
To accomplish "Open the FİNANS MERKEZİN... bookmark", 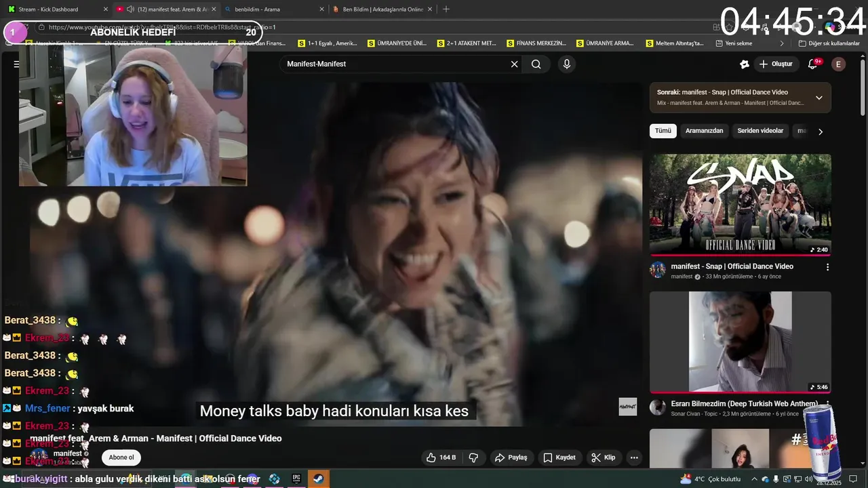I will coord(536,43).
